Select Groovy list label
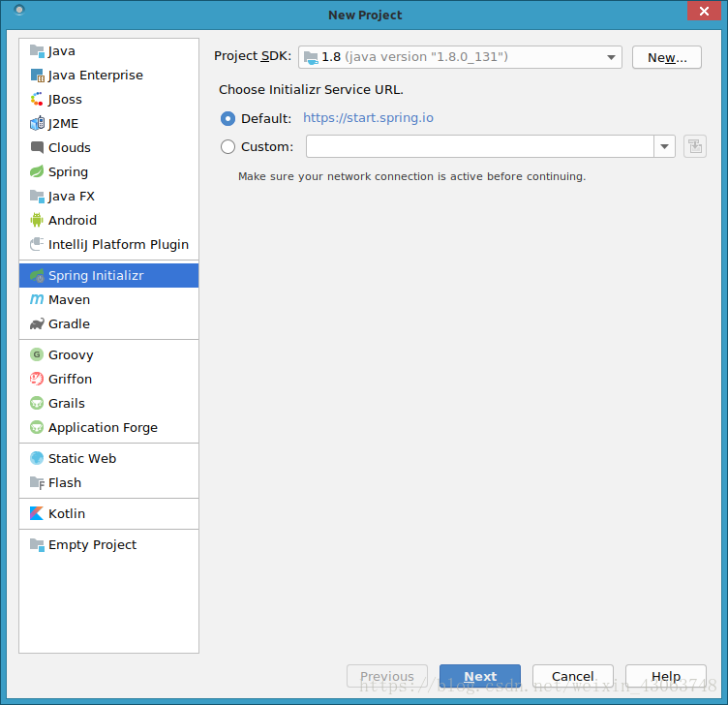 (71, 355)
